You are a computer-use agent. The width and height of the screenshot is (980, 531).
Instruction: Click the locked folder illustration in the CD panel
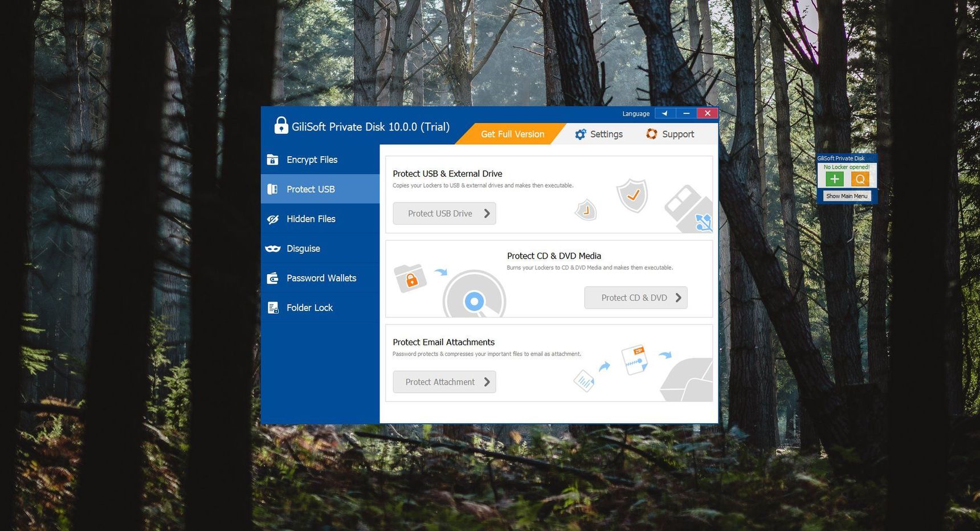[410, 278]
